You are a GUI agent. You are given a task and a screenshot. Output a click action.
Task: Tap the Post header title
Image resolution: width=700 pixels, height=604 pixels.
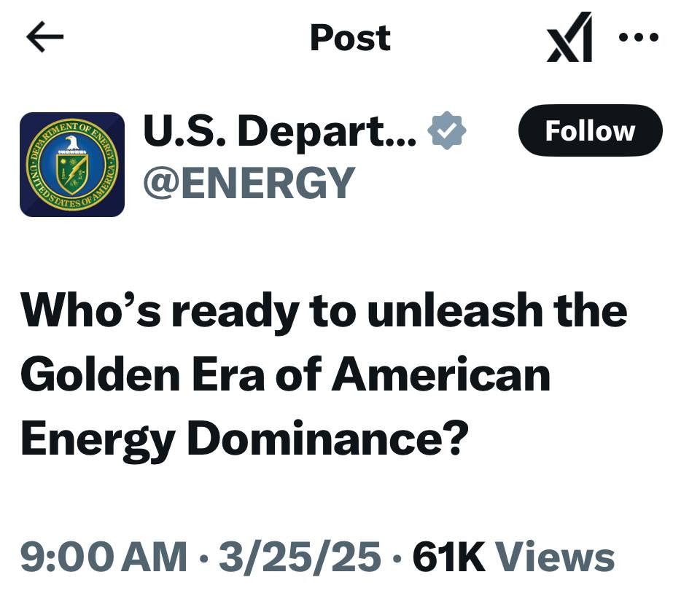[350, 37]
